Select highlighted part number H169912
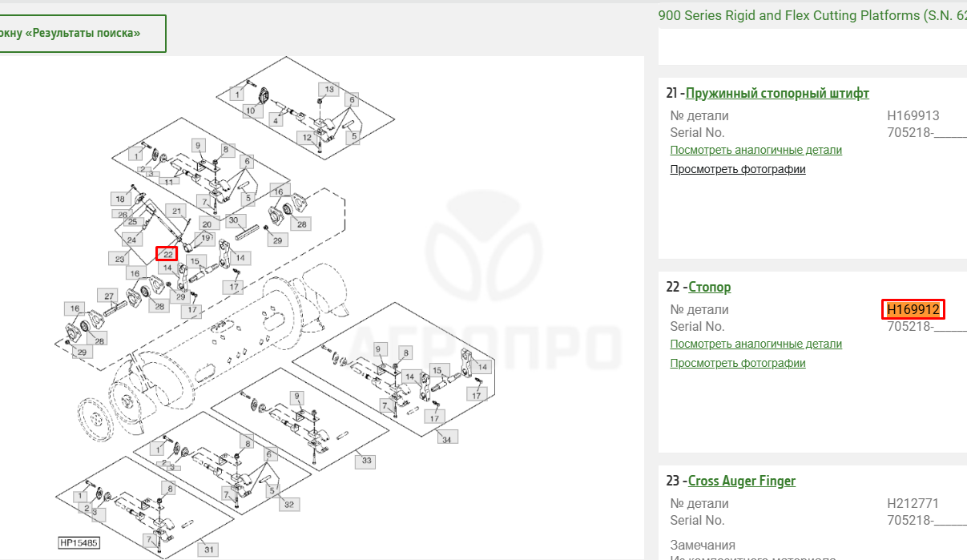 [913, 309]
